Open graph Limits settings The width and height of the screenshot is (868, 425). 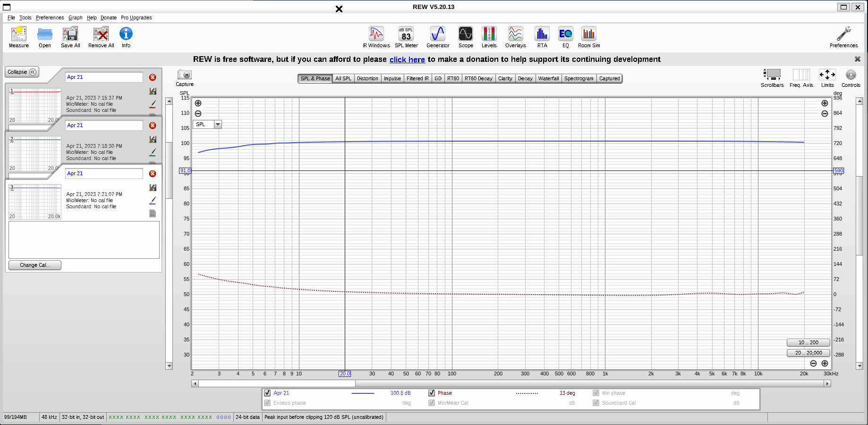pyautogui.click(x=827, y=78)
